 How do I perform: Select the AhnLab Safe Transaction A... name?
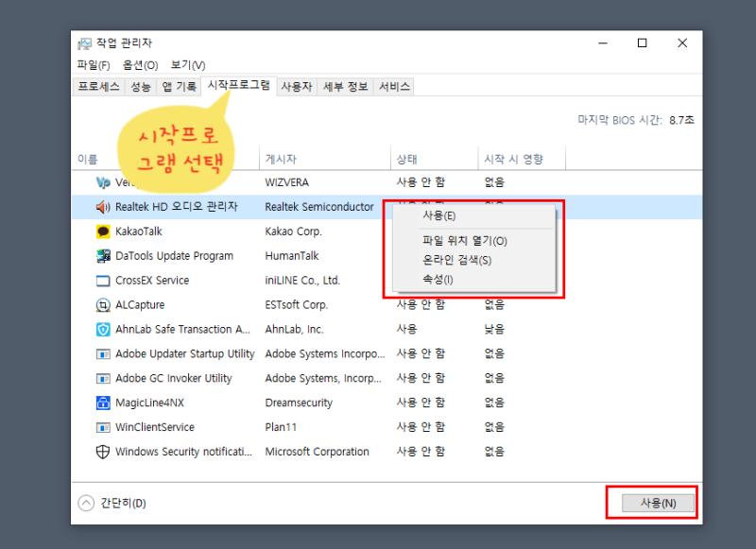tap(182, 330)
